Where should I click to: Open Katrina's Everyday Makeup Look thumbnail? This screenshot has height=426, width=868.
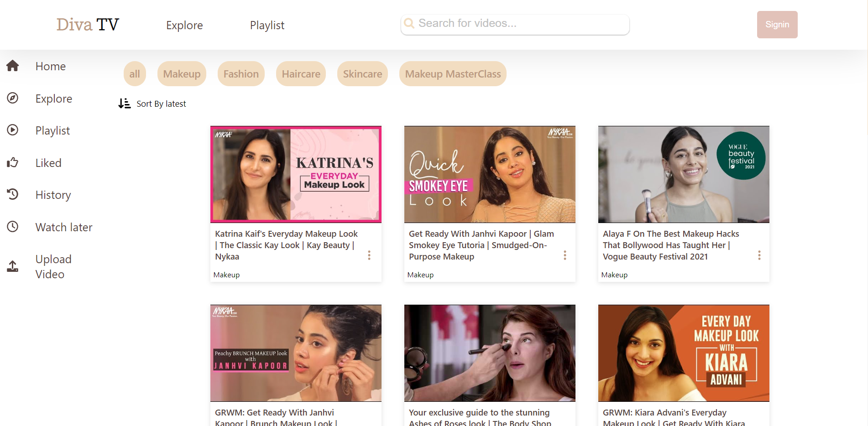pyautogui.click(x=296, y=174)
